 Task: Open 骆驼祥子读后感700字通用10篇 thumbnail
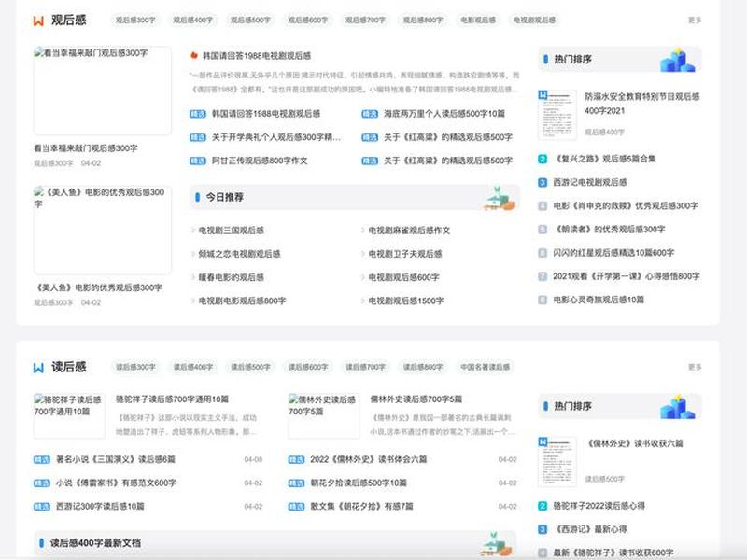pos(69,415)
